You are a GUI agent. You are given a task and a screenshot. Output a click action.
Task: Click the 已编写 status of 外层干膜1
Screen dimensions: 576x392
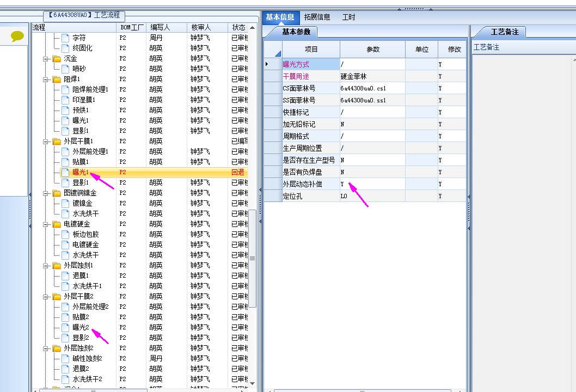coord(240,141)
